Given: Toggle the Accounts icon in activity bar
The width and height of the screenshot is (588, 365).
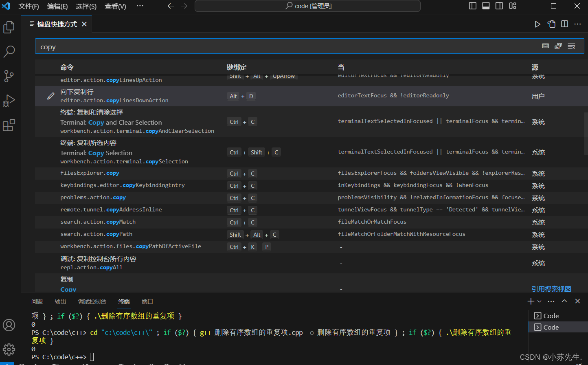Looking at the screenshot, I should (x=9, y=325).
